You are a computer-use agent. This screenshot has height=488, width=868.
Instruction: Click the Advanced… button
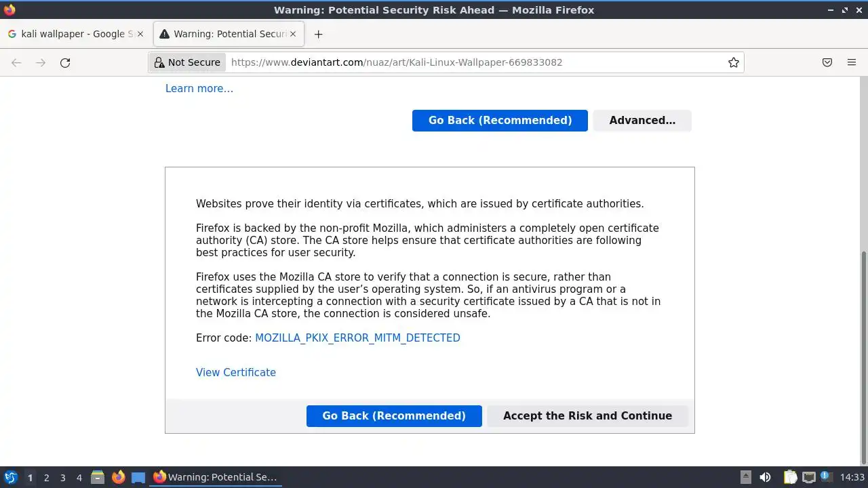pyautogui.click(x=642, y=120)
